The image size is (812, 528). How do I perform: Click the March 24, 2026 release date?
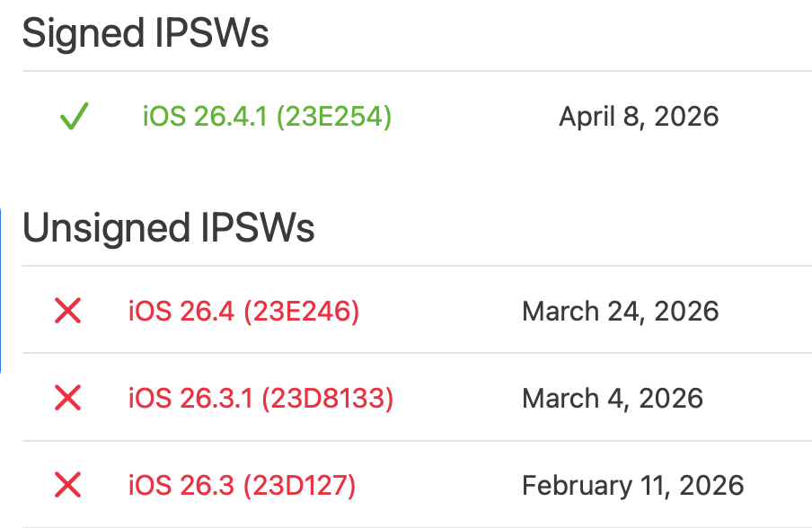pyautogui.click(x=620, y=312)
